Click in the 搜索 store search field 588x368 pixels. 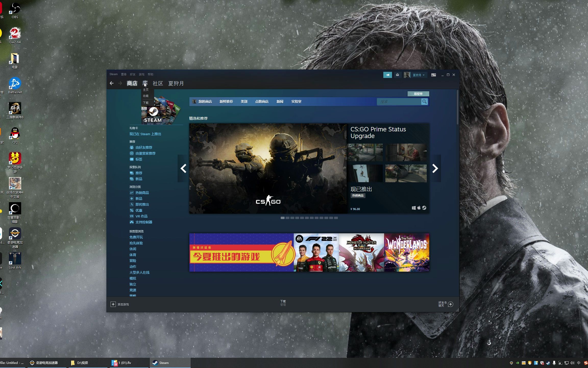pos(399,102)
